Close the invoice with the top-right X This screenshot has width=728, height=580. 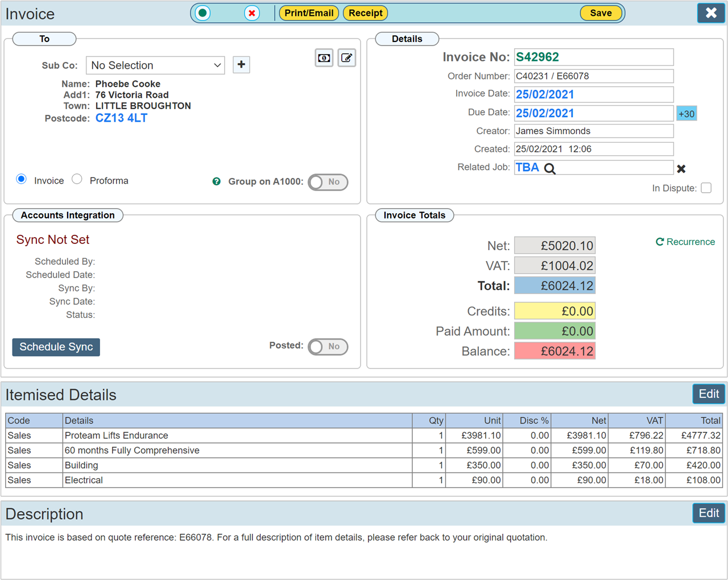711,13
